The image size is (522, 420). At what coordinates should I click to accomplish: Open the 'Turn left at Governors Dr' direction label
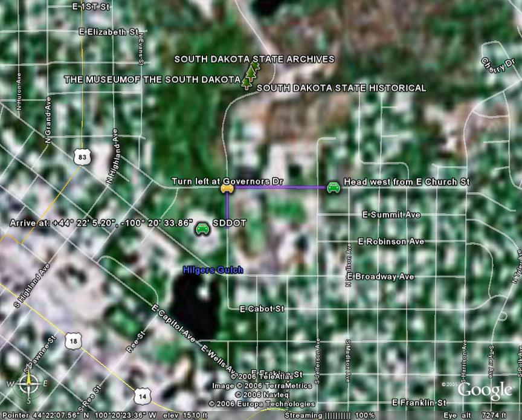(x=227, y=181)
